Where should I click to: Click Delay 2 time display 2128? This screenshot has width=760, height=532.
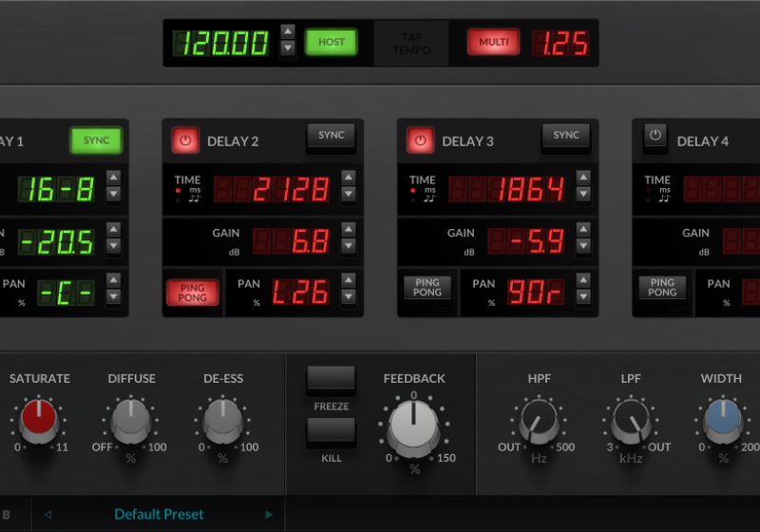272,189
